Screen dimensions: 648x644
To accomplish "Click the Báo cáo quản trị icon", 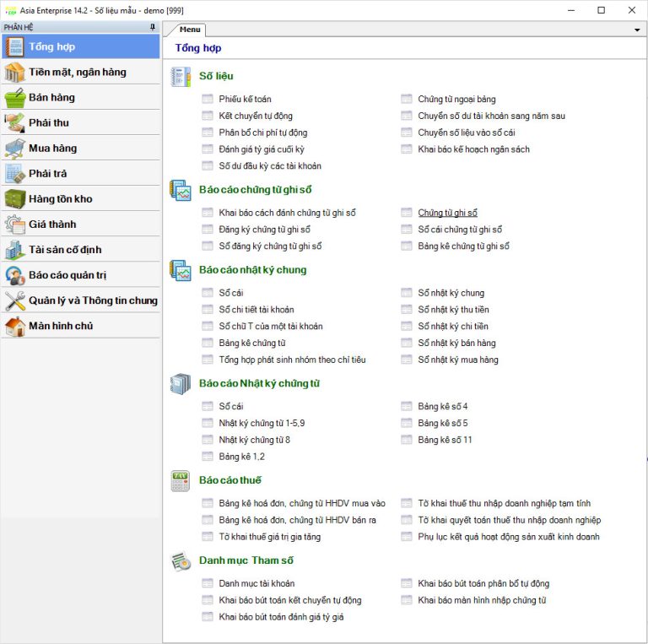I will [x=14, y=275].
